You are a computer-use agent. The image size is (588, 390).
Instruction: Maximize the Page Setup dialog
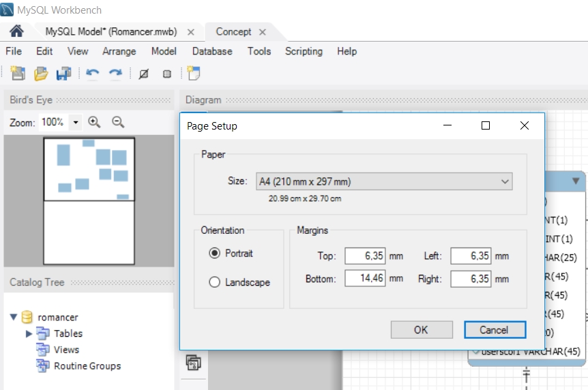(x=486, y=125)
